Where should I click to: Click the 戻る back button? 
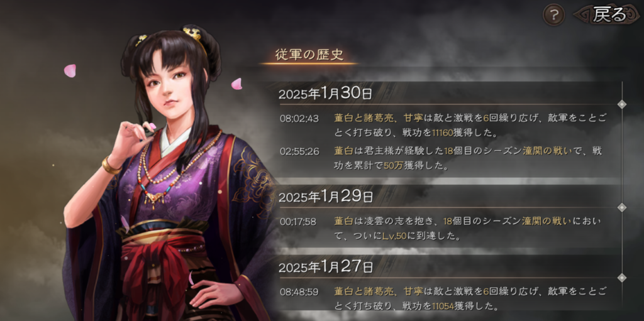(607, 15)
